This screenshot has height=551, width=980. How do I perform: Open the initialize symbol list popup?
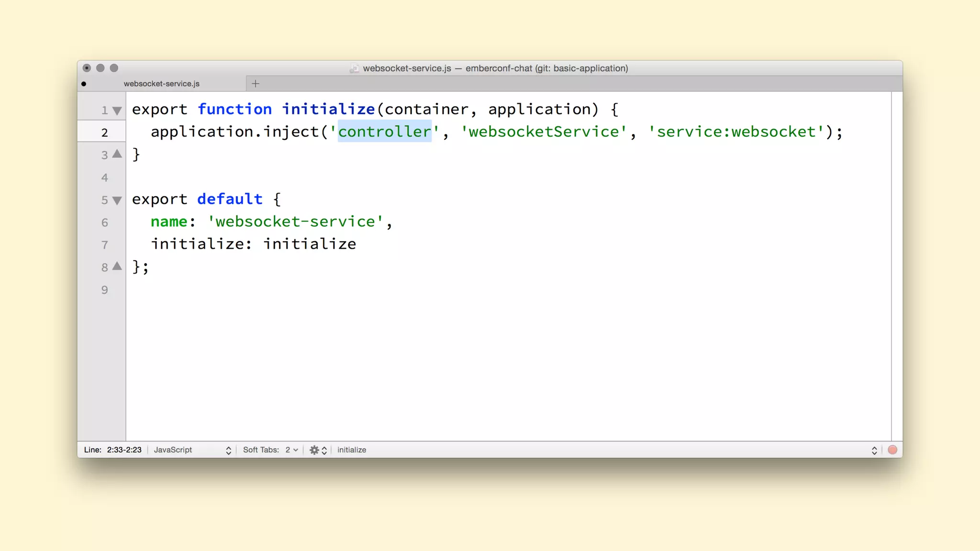(x=352, y=450)
